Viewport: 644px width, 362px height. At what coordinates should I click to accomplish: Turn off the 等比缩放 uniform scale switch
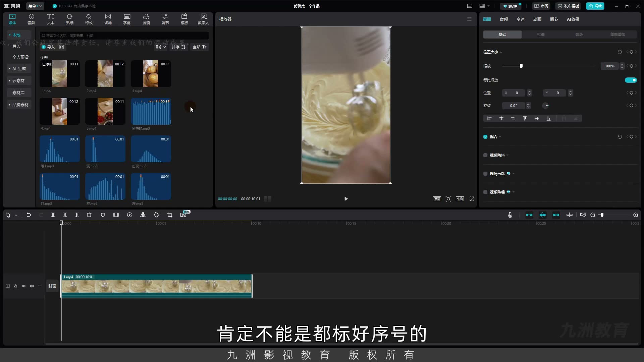tap(631, 80)
